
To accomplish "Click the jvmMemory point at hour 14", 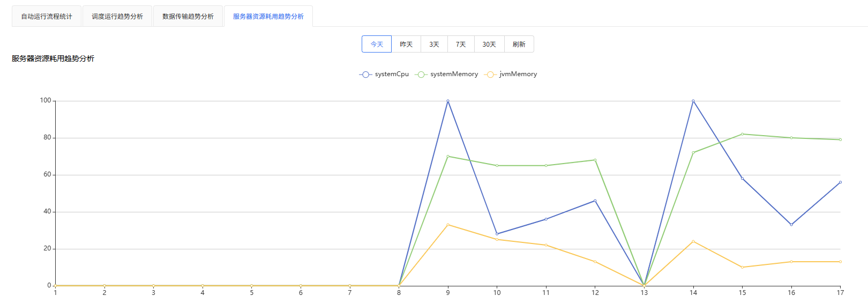I will tap(693, 241).
